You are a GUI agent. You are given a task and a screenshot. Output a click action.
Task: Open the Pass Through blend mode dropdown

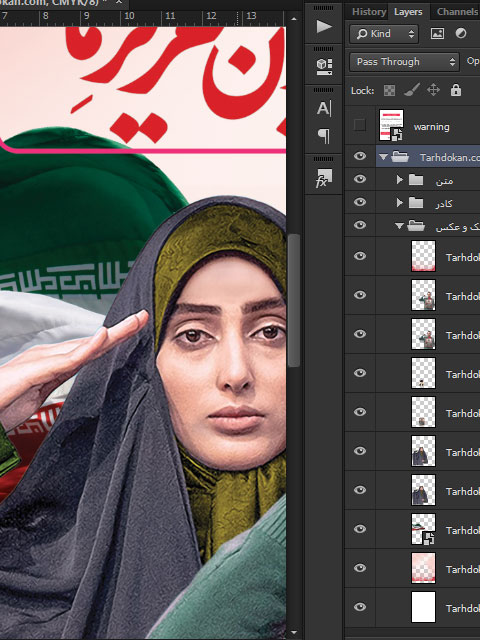pyautogui.click(x=404, y=62)
